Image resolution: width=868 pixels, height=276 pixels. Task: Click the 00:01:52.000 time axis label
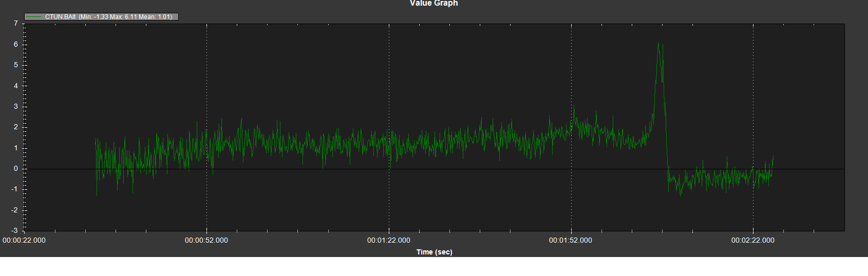[571, 240]
